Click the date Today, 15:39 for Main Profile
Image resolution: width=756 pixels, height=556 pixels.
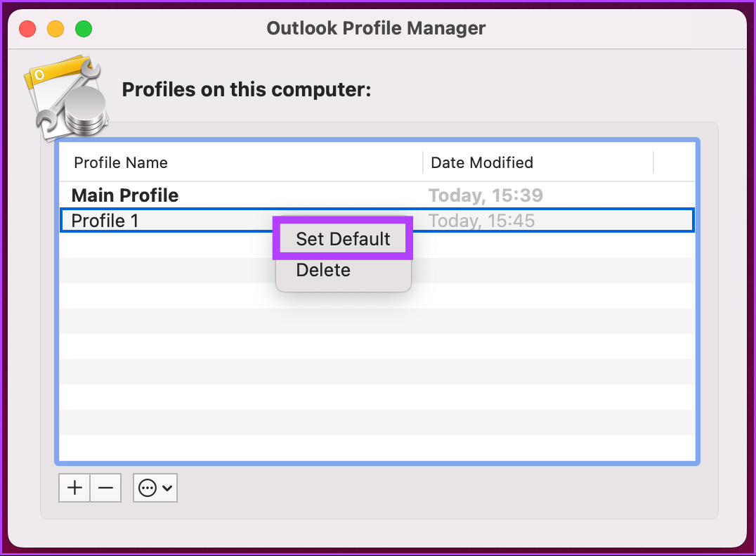click(x=485, y=195)
